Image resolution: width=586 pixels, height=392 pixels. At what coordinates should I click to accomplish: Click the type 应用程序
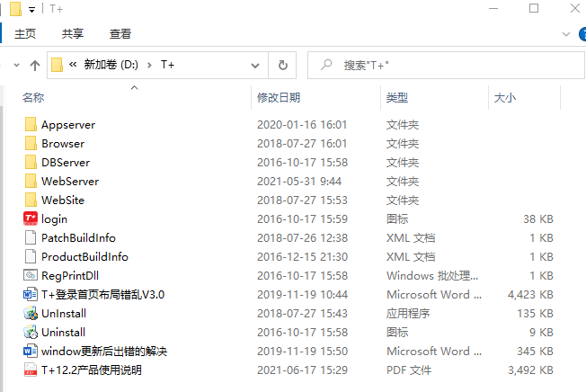[x=408, y=313]
